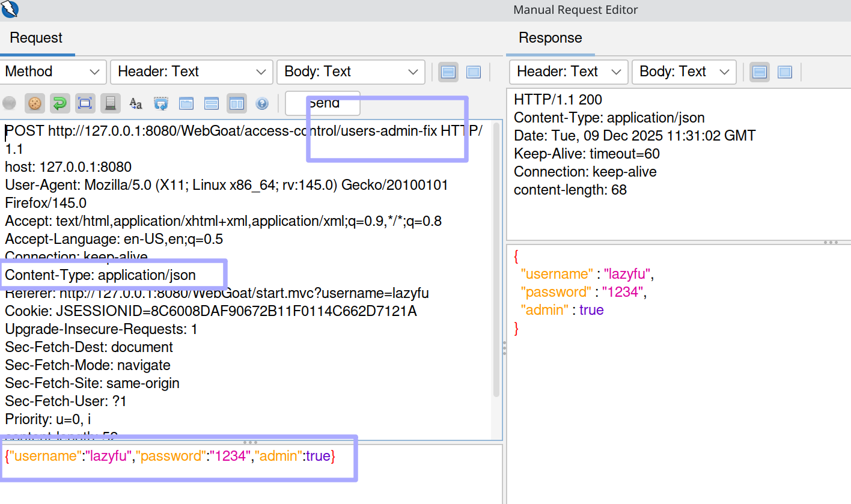Switch to the tabbed request/response layout icon
851x504 pixels.
click(x=186, y=103)
